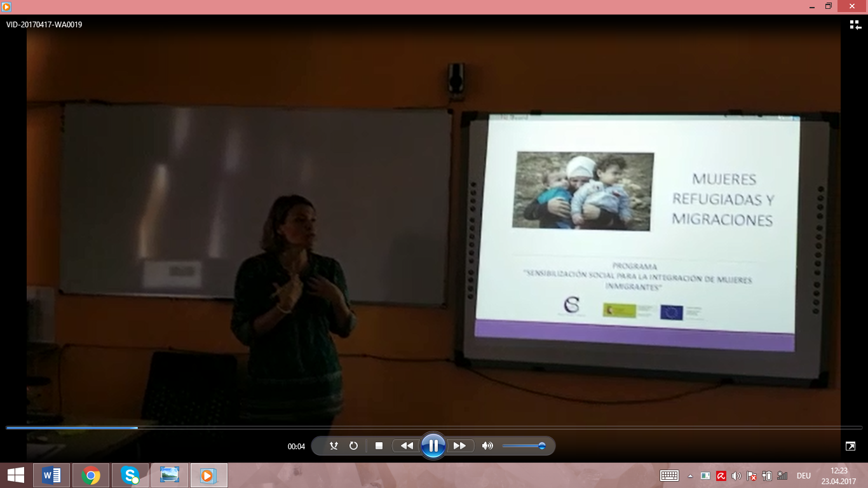Toggle shuffle mode in player
The width and height of the screenshot is (868, 488).
(334, 446)
